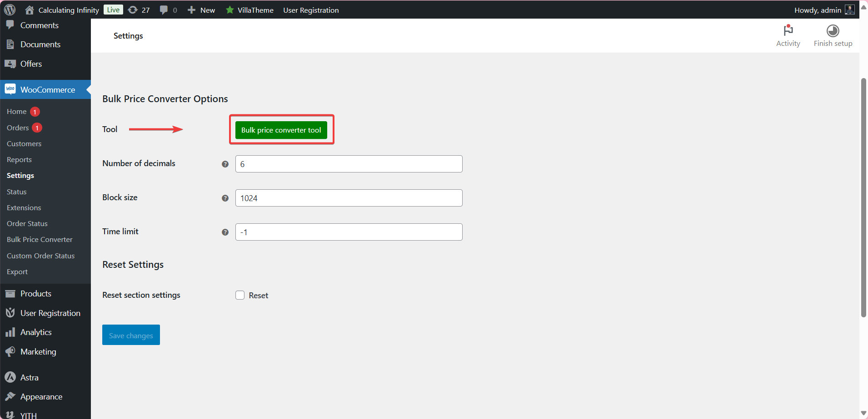Screen dimensions: 868x419
Task: Click Howdy, admin account menu
Action: pyautogui.click(x=824, y=10)
